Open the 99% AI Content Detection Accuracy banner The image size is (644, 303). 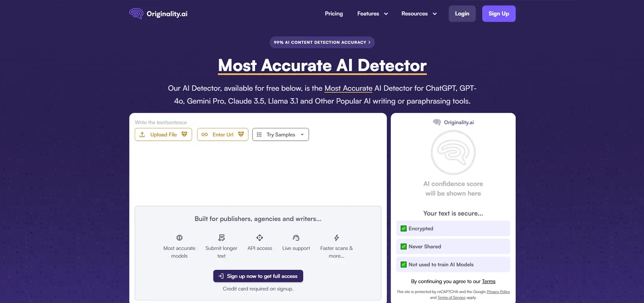[x=322, y=42]
